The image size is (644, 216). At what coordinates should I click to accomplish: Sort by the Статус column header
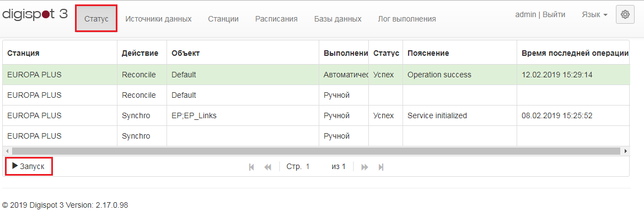click(x=385, y=53)
